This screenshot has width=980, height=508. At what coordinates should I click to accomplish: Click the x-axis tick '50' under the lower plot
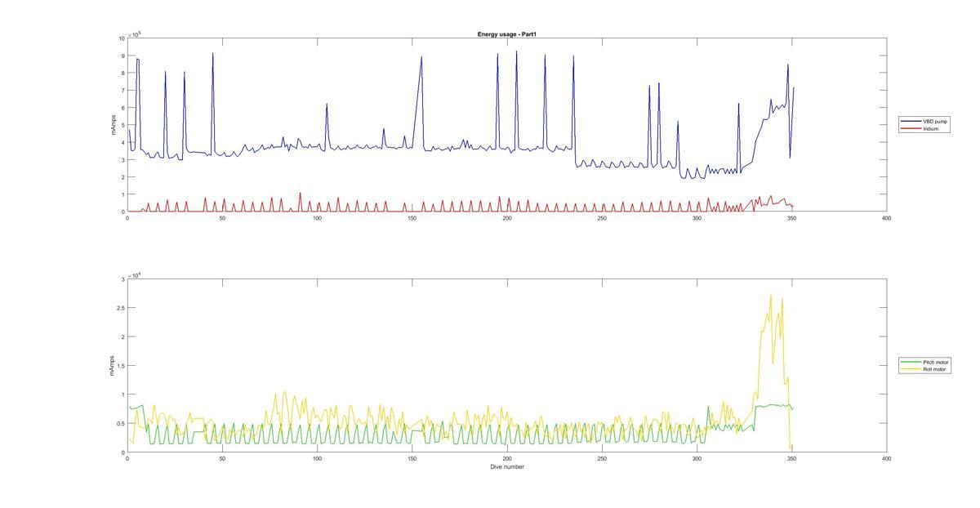[222, 459]
